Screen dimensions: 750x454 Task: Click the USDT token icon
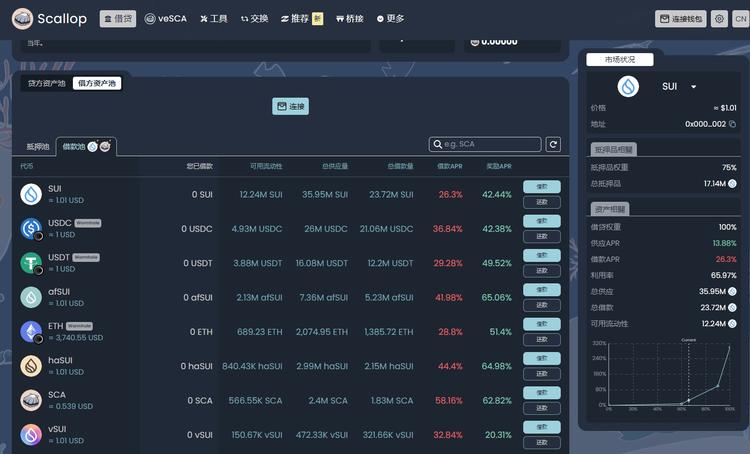point(31,263)
